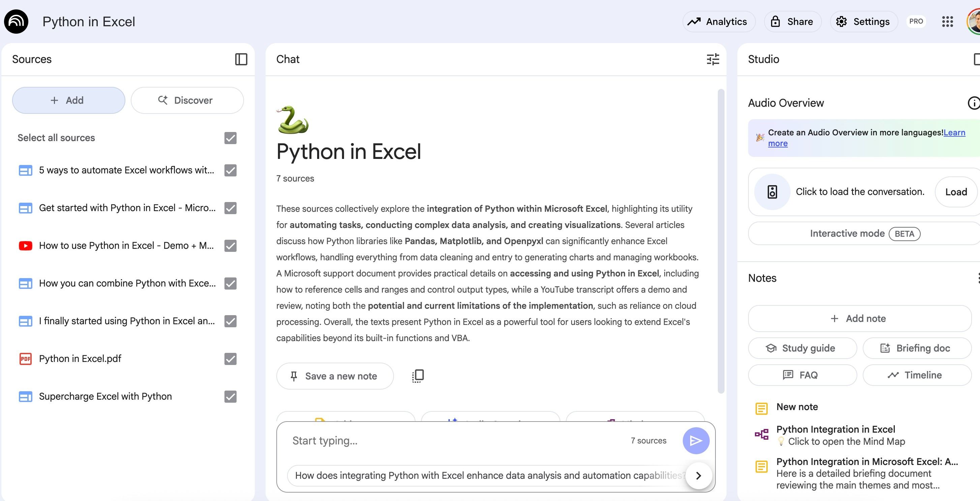Click the chat panel scrollbar
This screenshot has height=501, width=980.
(721, 241)
